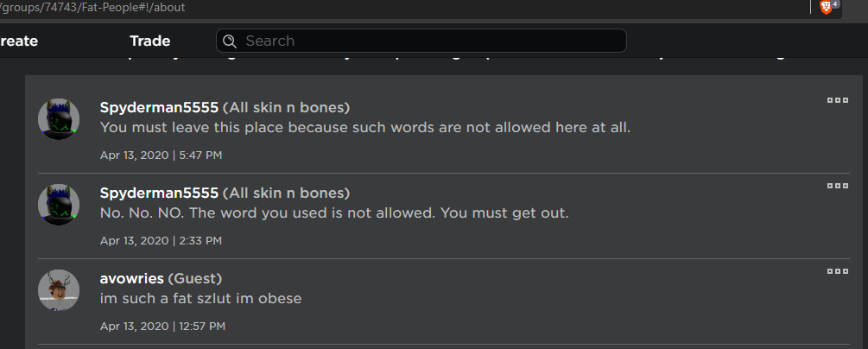Open Spyderman5555's avatar on the 5:47 PM post
The width and height of the screenshot is (868, 349).
pos(59,118)
